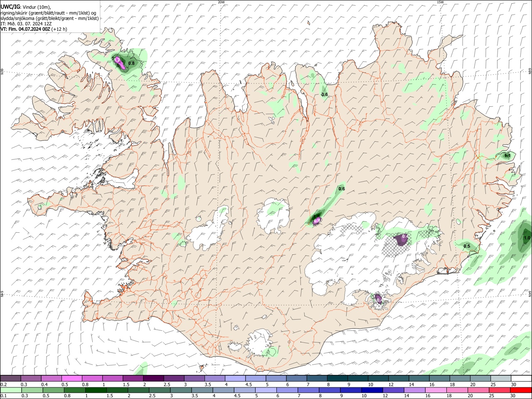Pick the deep navy blue 10 swatch in lower legend row
532x399 pixels.
[x=372, y=390]
